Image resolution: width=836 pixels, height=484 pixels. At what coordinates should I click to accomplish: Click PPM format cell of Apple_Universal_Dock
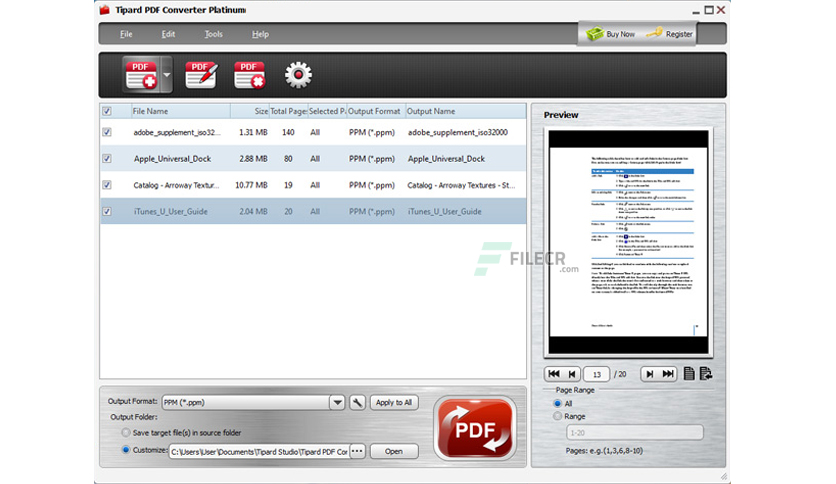pos(372,159)
